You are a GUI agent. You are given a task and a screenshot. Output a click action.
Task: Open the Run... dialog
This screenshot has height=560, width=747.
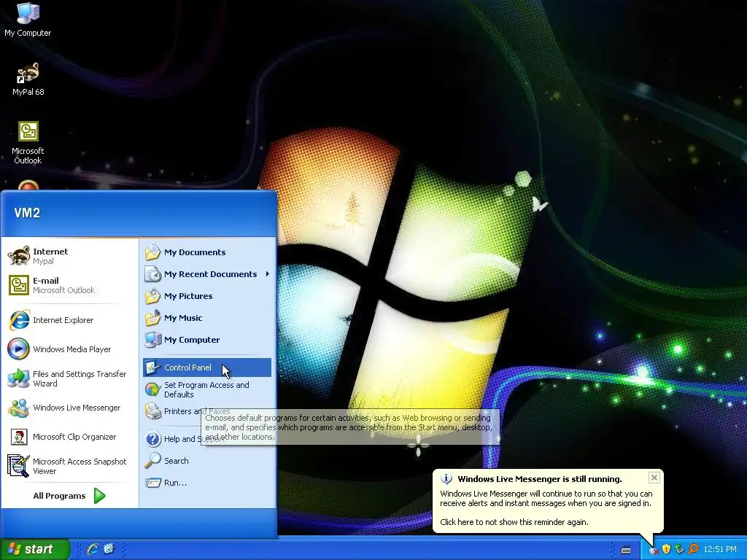(x=207, y=483)
